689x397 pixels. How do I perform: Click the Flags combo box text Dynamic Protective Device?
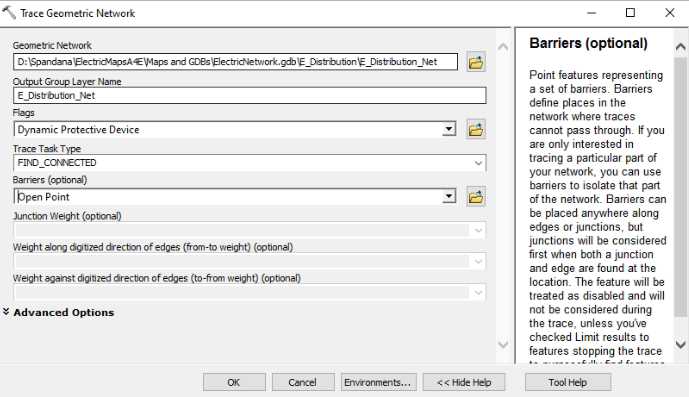coord(78,130)
